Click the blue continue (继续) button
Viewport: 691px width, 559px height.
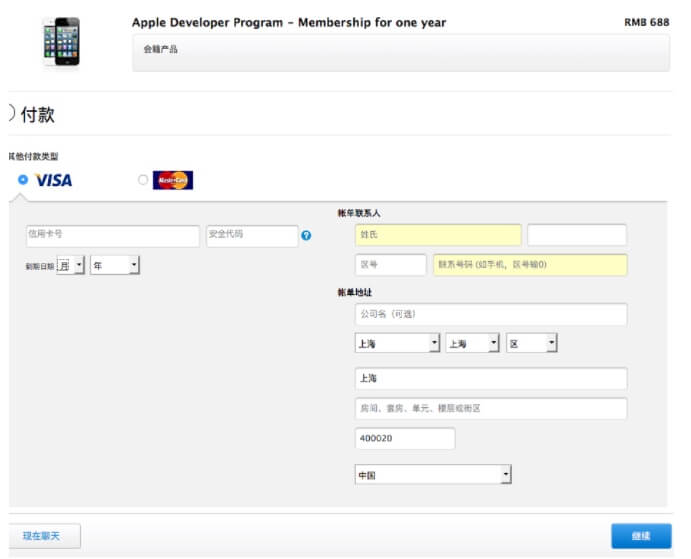[x=641, y=536]
